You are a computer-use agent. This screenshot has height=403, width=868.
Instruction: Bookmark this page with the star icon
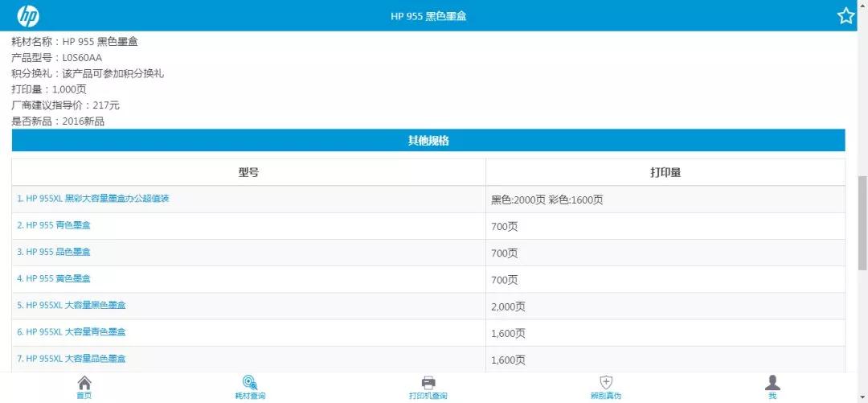845,16
